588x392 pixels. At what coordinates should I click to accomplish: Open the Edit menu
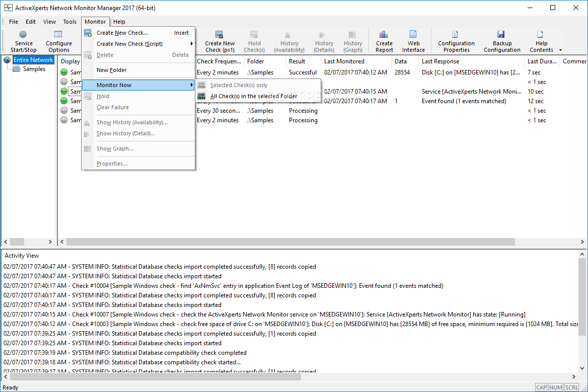coord(31,22)
